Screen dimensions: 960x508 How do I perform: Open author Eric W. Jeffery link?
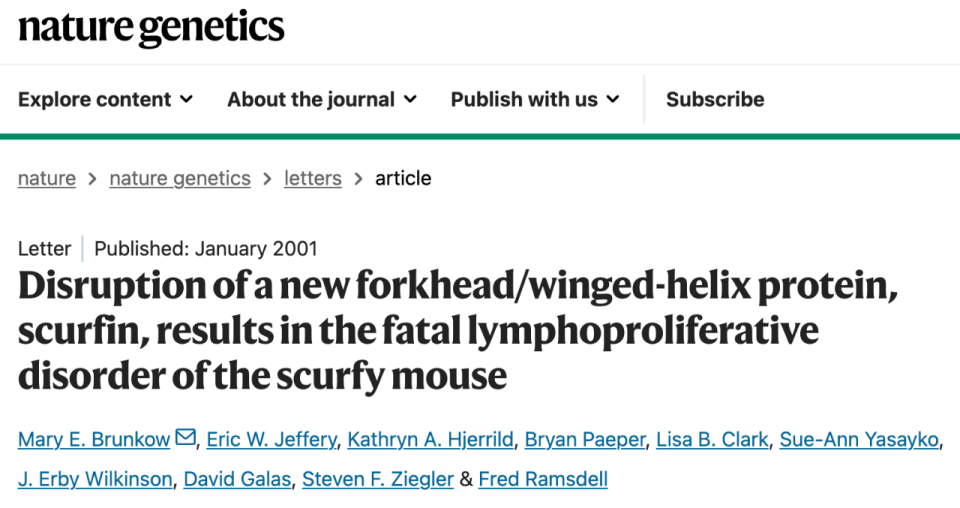pyautogui.click(x=272, y=439)
